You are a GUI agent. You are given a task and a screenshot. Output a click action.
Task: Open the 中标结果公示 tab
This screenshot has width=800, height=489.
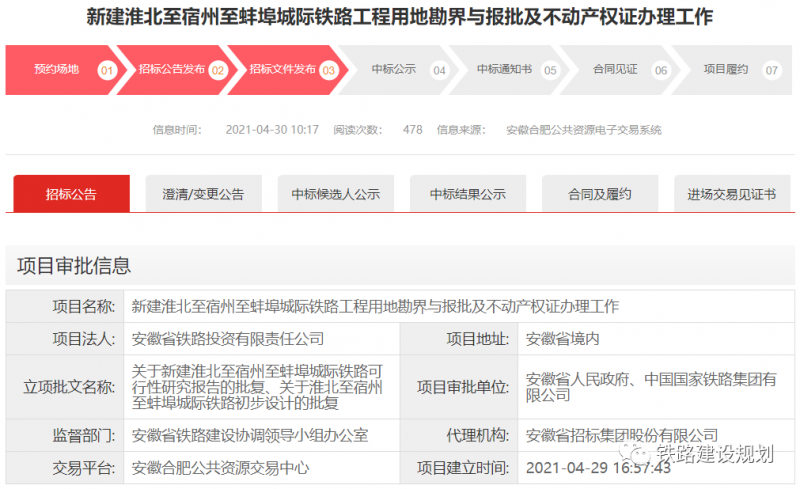(x=468, y=194)
